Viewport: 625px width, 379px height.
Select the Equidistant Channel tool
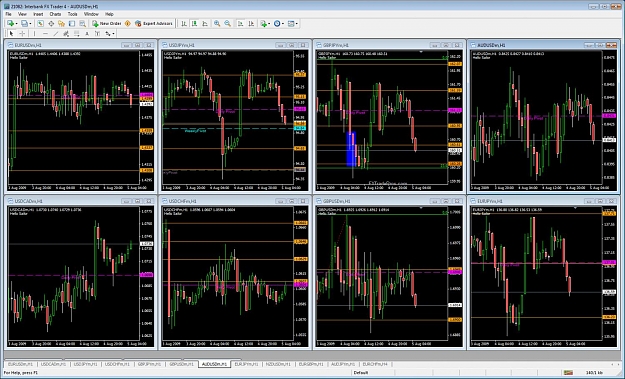click(x=66, y=34)
